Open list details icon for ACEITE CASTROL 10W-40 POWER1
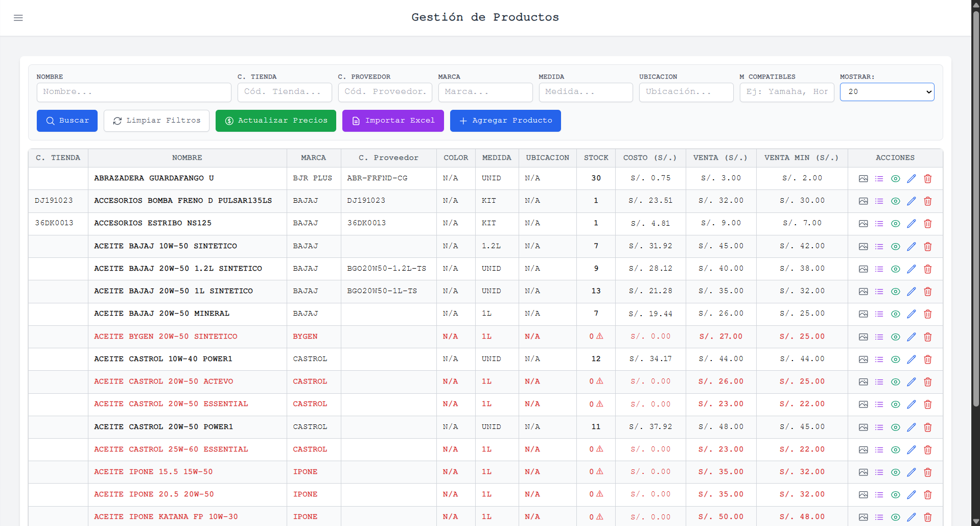The width and height of the screenshot is (980, 526). 879,360
